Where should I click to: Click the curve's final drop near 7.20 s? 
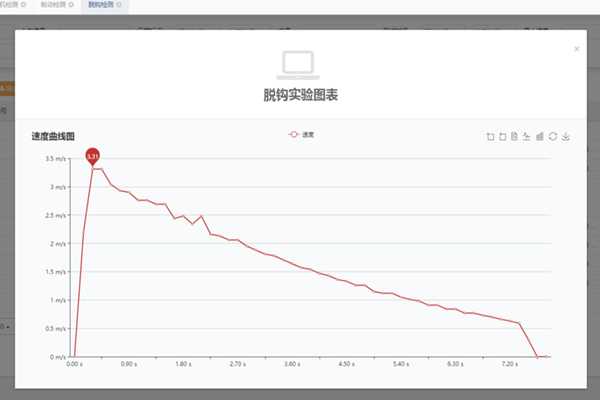[x=529, y=340]
